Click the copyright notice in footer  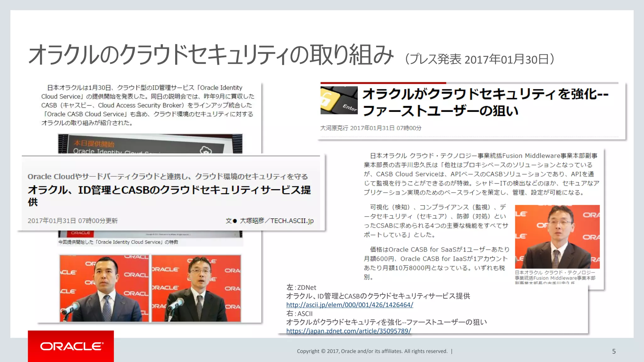pyautogui.click(x=372, y=351)
